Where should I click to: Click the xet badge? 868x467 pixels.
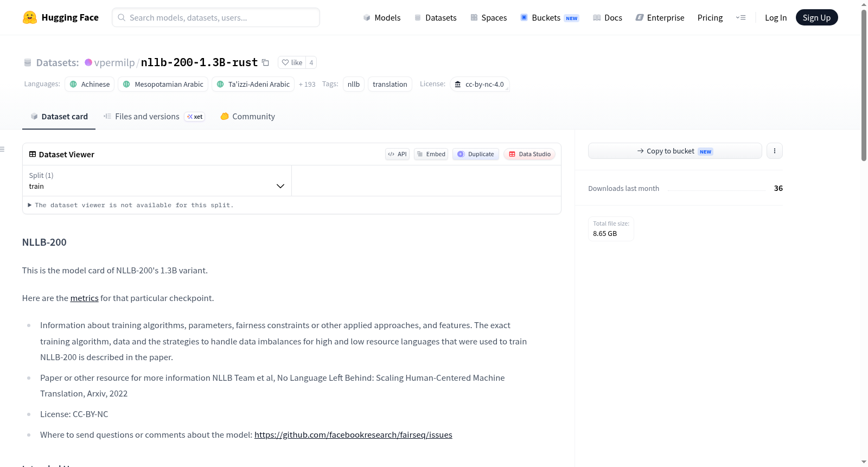[x=195, y=117]
